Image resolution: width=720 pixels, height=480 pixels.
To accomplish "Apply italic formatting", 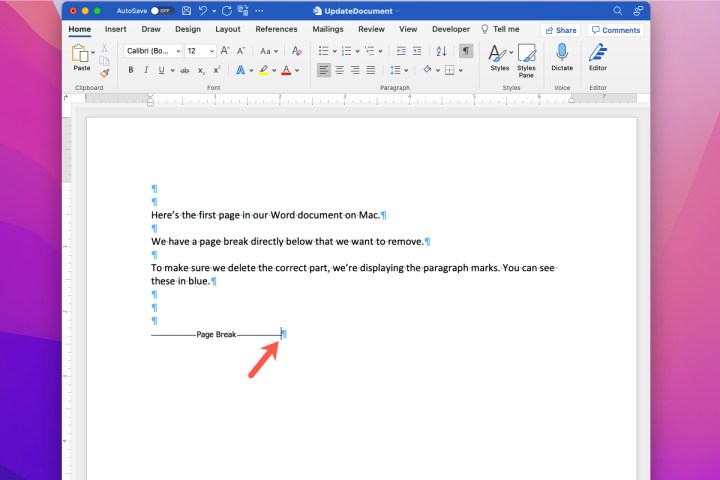I will (145, 70).
